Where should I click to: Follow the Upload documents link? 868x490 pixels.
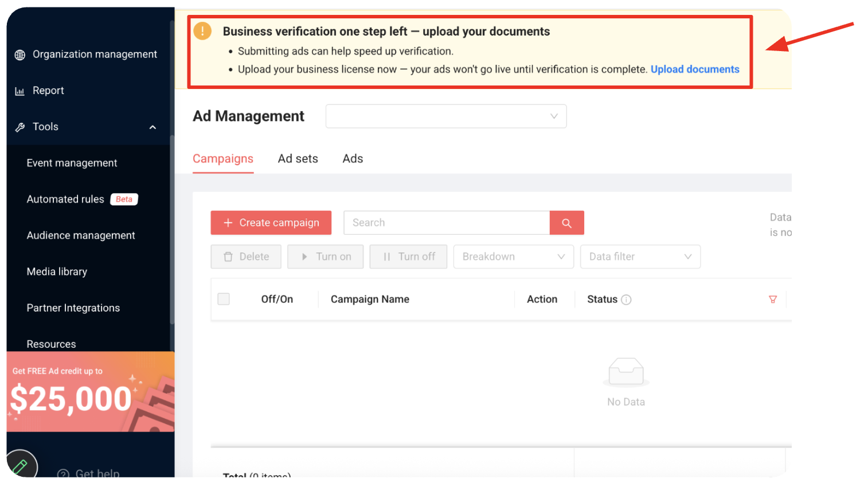(x=695, y=69)
